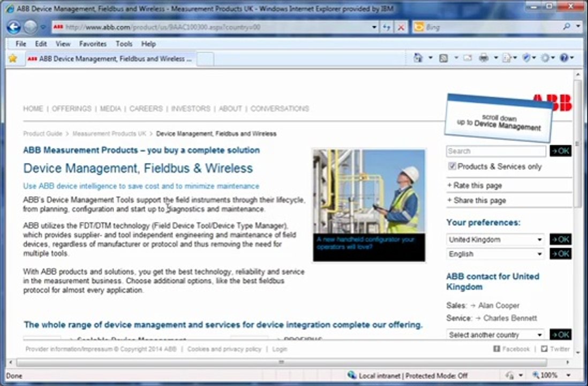Screen dimensions: 588x386
Task: Stop page loading with red X button
Action: (x=401, y=27)
